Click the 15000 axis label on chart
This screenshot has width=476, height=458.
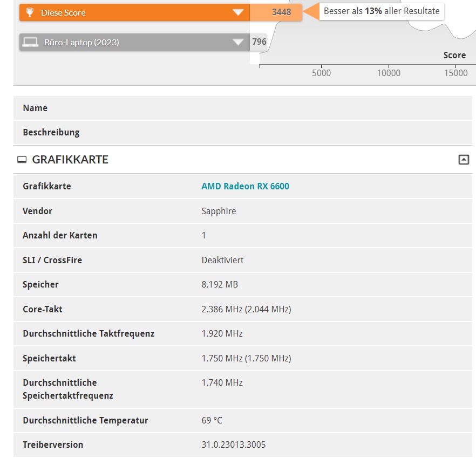click(x=455, y=73)
